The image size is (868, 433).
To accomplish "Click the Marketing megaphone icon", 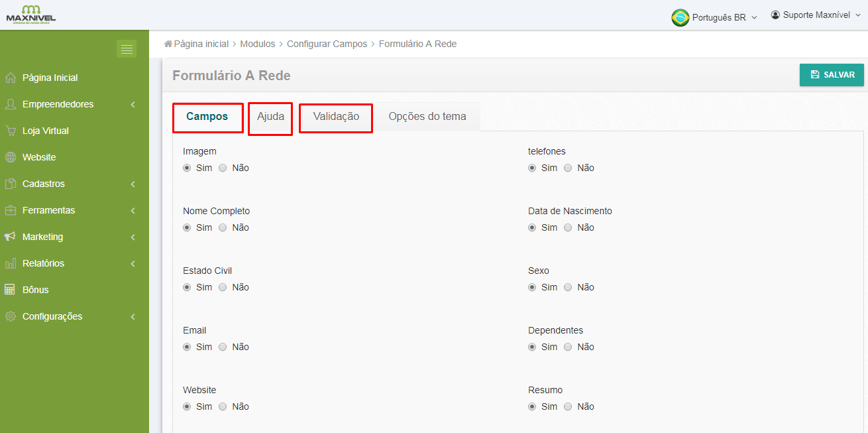I will click(x=11, y=237).
